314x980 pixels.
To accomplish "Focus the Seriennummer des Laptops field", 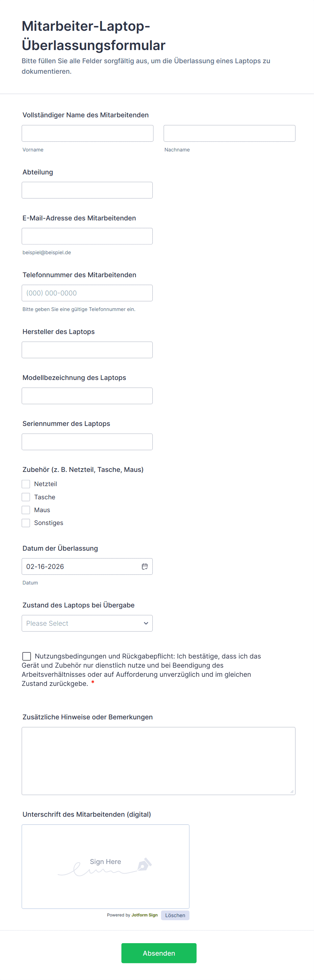I will (x=87, y=442).
